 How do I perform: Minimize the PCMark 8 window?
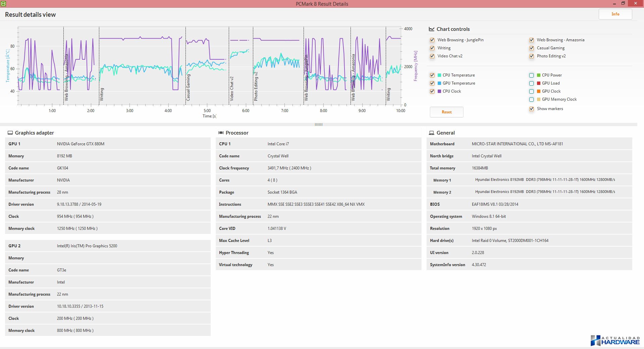614,4
